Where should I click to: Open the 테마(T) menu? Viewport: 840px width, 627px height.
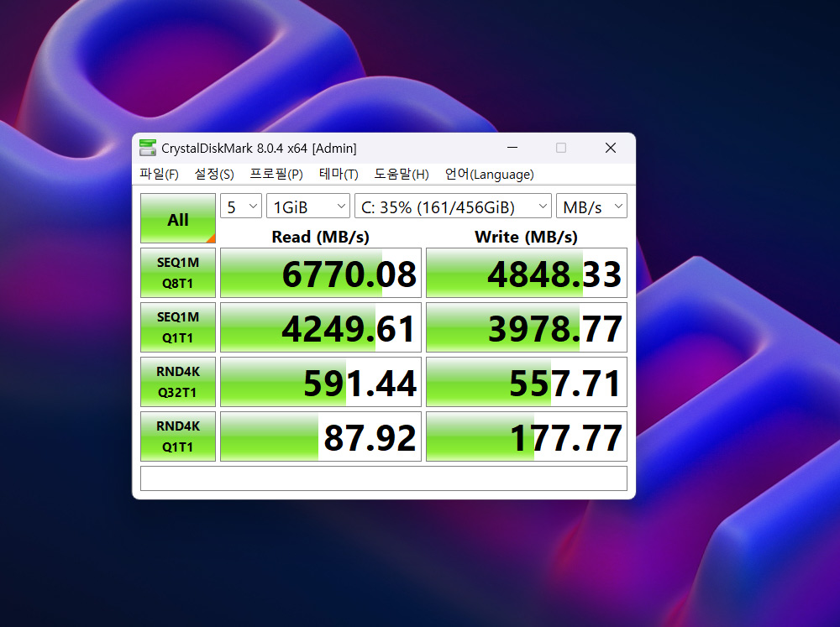click(339, 174)
